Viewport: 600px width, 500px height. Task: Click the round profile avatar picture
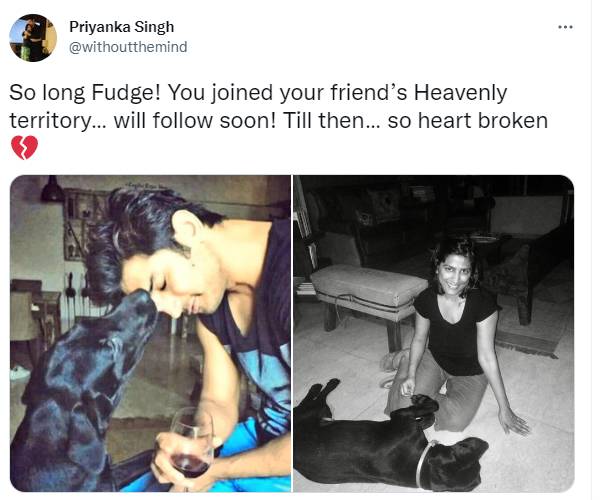[33, 38]
